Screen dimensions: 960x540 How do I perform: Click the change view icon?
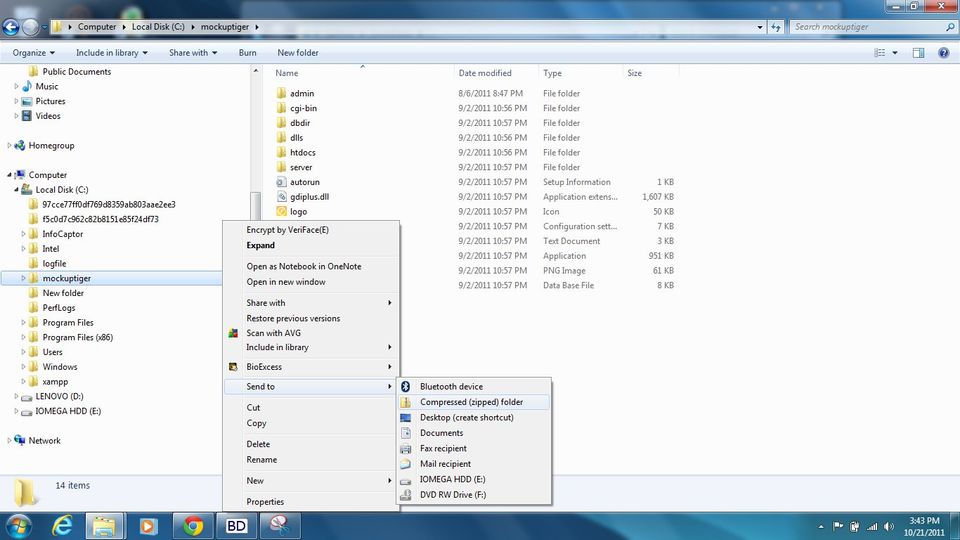tap(880, 53)
